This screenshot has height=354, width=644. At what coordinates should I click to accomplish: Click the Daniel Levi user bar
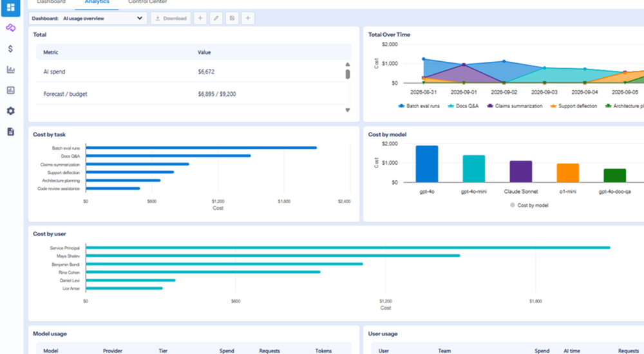131,280
